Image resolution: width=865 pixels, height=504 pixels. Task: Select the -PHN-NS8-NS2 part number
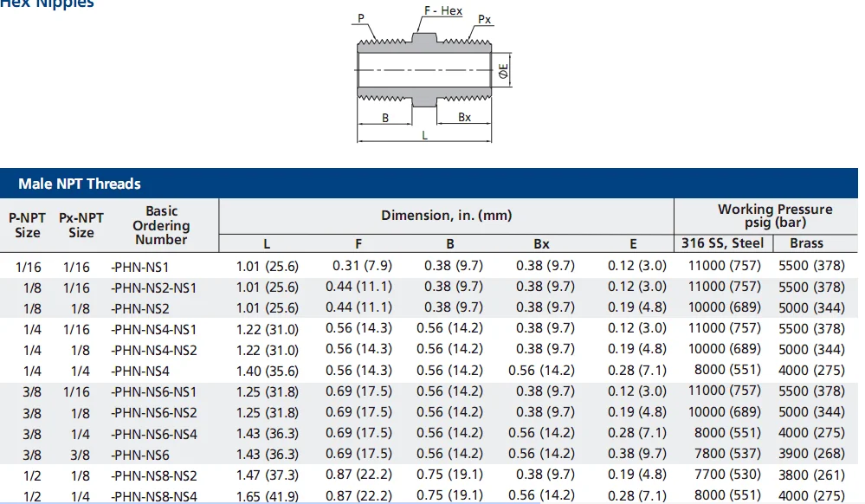(154, 475)
